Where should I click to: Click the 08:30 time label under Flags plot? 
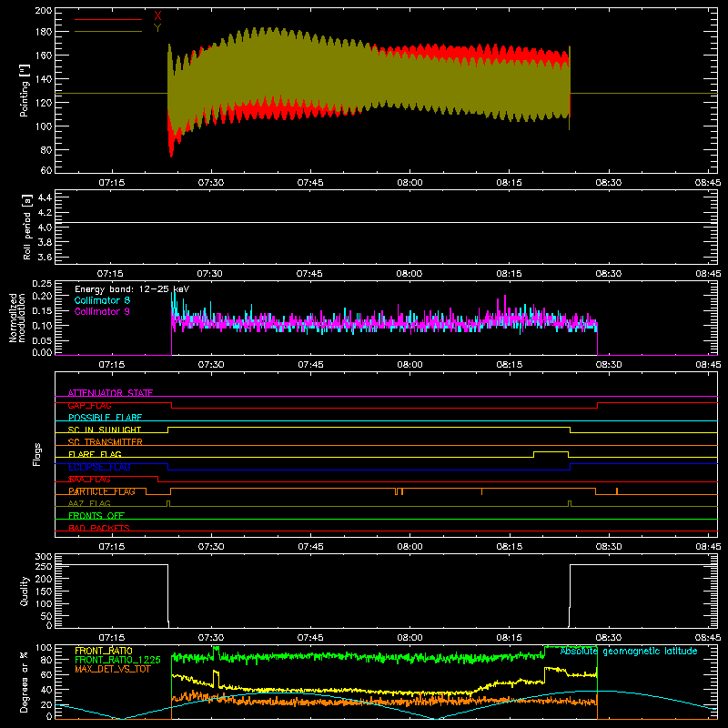click(609, 547)
